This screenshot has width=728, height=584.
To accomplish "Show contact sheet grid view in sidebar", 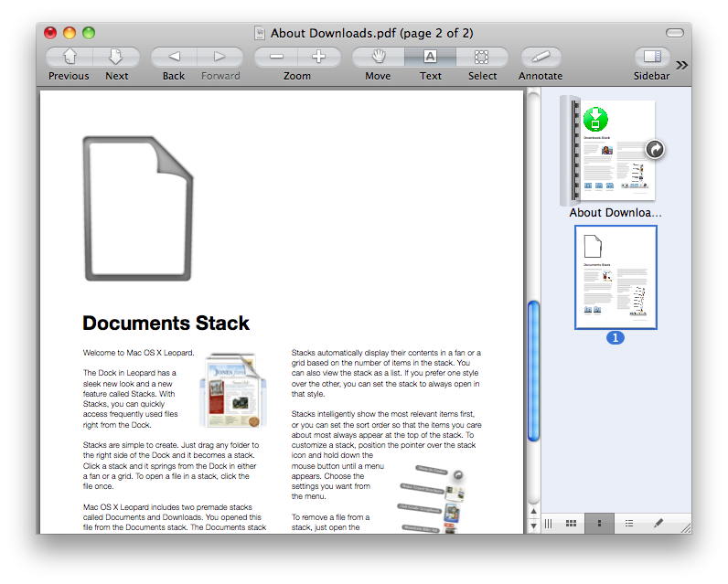I will (x=572, y=523).
